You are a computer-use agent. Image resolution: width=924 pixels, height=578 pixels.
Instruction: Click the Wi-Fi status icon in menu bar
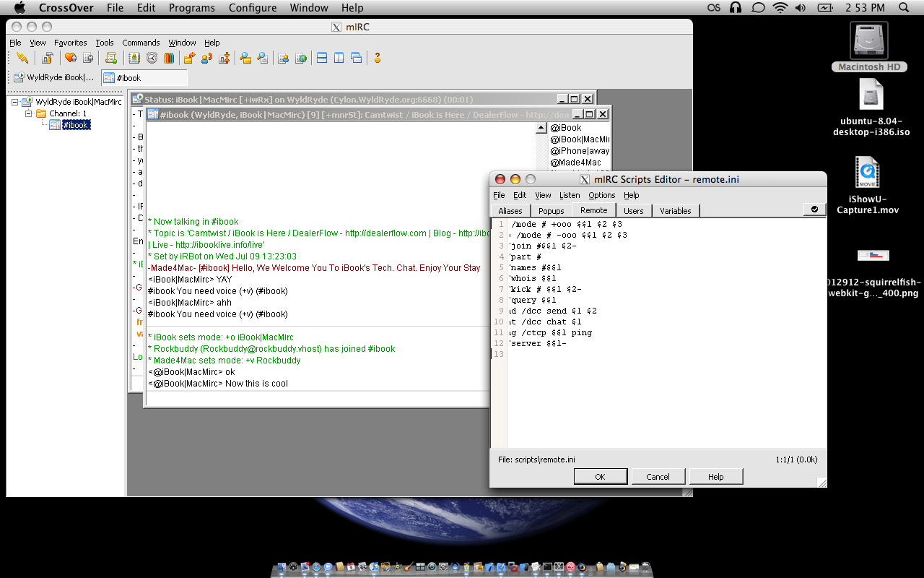(x=779, y=8)
